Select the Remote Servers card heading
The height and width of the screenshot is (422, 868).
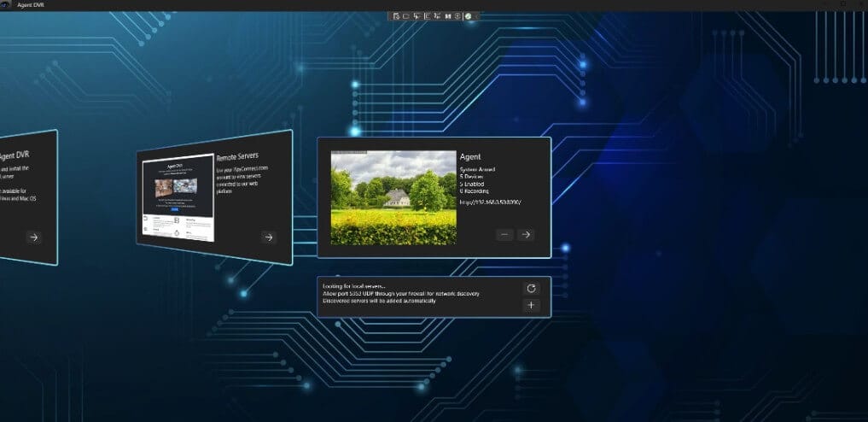click(x=236, y=158)
